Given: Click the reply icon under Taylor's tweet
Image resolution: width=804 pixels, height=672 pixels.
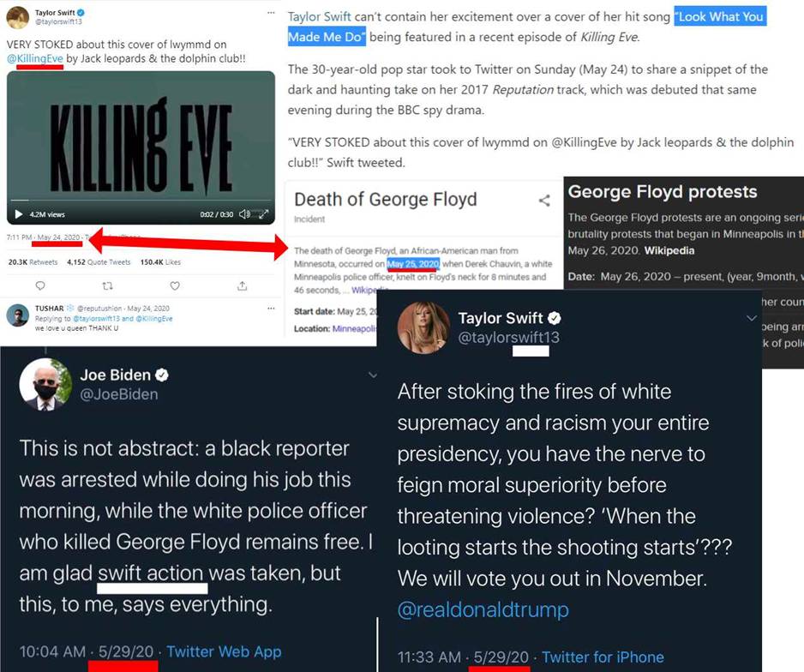Looking at the screenshot, I should pos(40,285).
